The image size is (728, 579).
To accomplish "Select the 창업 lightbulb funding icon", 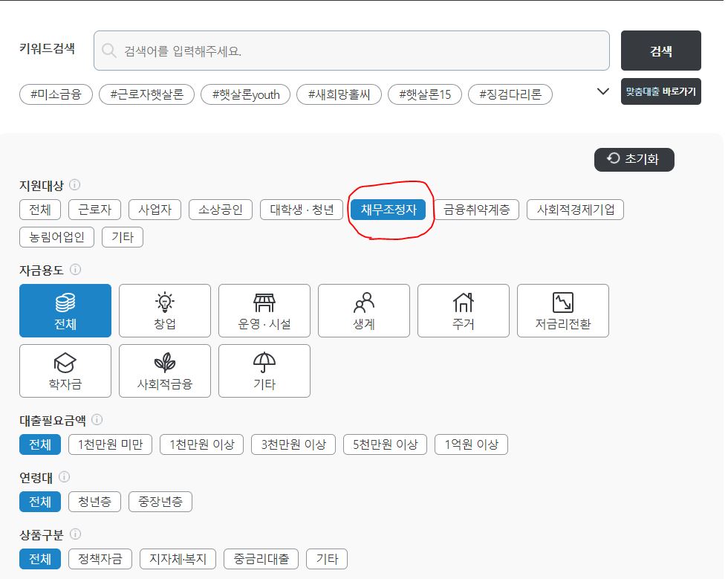I will click(x=164, y=311).
